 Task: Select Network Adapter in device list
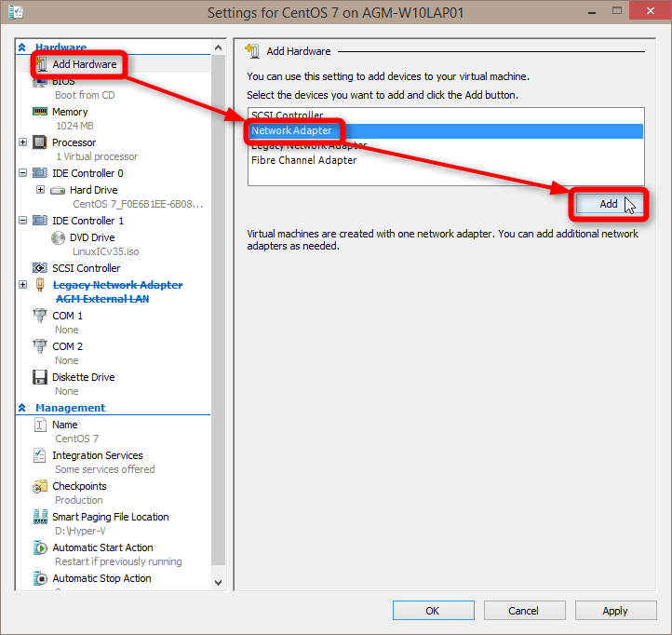click(445, 130)
